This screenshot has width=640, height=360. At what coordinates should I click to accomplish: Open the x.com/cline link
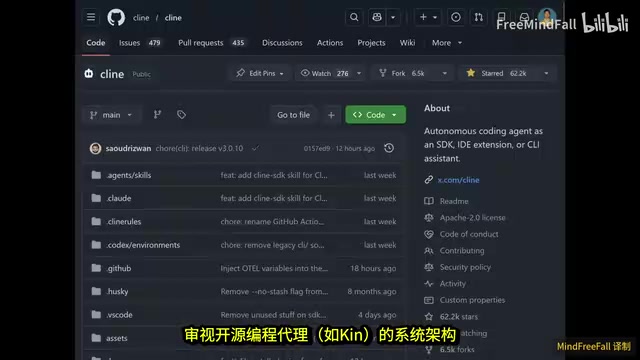tap(458, 180)
